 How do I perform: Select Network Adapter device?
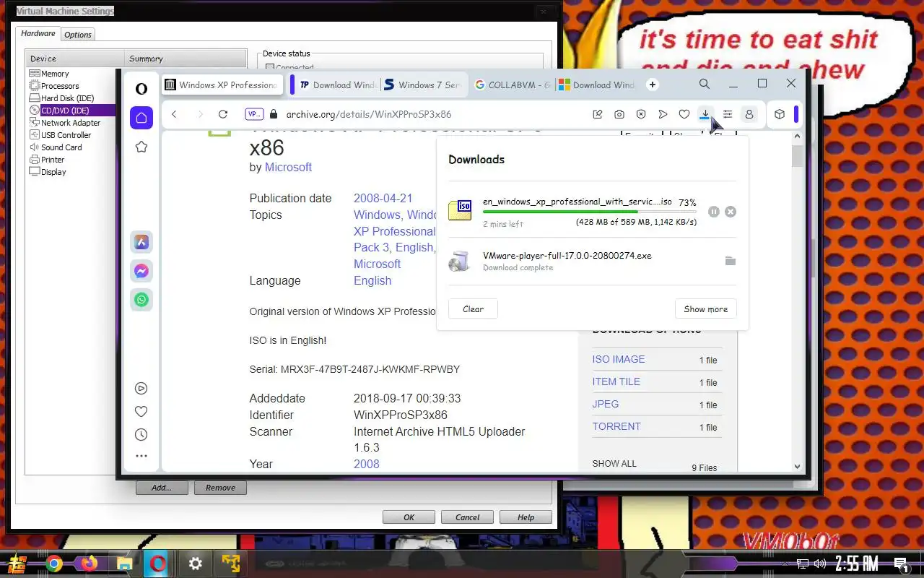[71, 123]
